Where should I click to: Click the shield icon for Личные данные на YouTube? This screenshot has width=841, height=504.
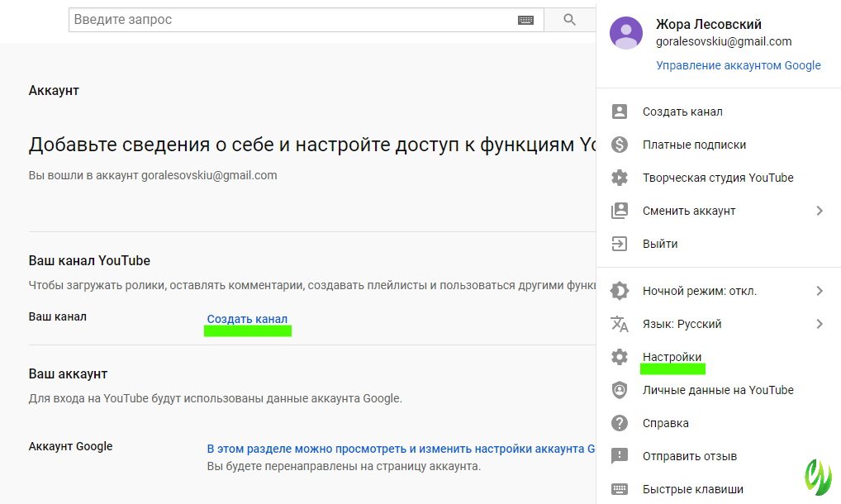(x=620, y=390)
